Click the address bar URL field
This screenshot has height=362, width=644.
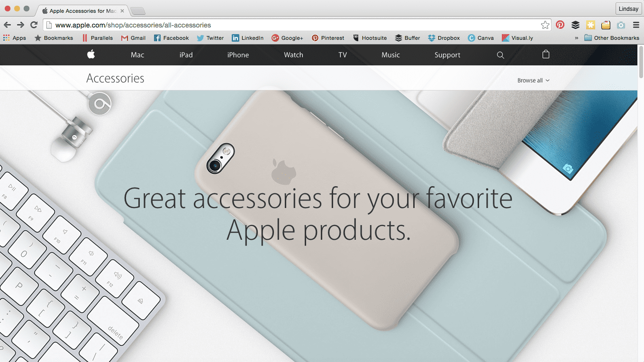[291, 25]
